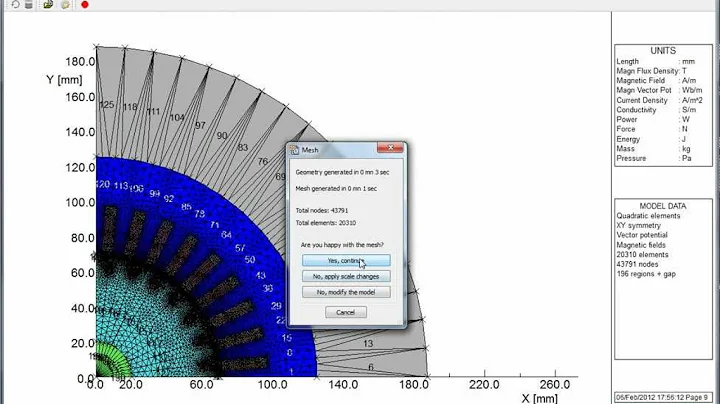Click the 'X [mm]' axis label

click(x=540, y=398)
